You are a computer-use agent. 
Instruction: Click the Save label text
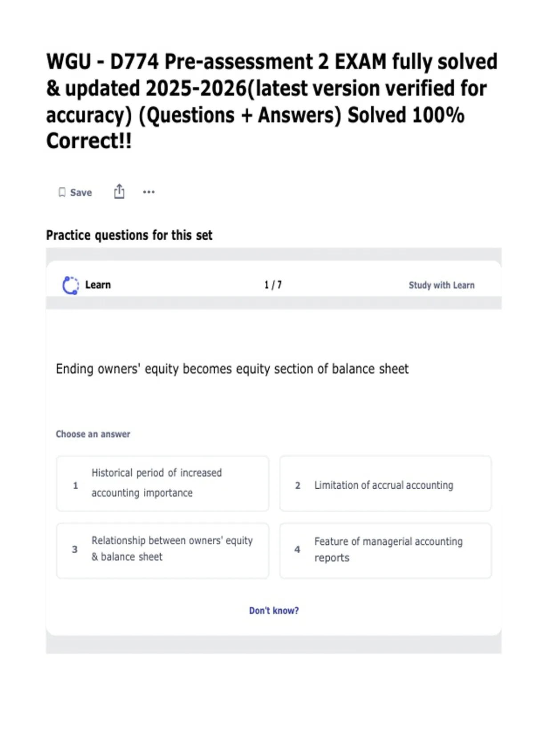(81, 193)
